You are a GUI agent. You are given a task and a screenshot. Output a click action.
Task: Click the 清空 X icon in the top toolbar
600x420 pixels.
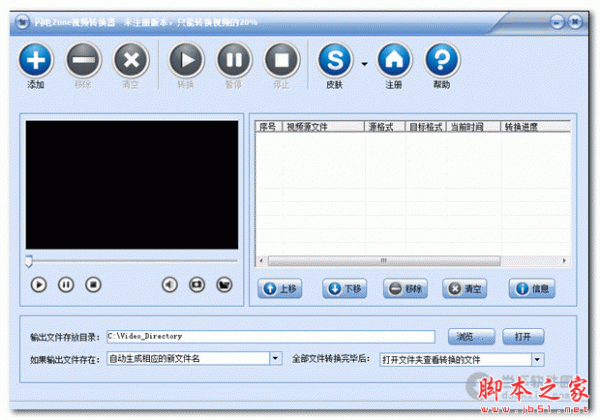[x=131, y=60]
